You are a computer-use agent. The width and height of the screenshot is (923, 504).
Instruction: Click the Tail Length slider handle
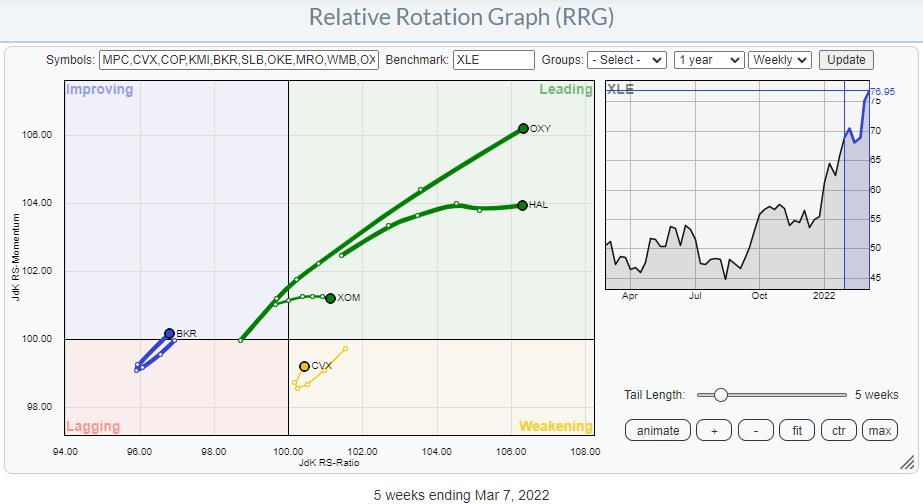(720, 395)
